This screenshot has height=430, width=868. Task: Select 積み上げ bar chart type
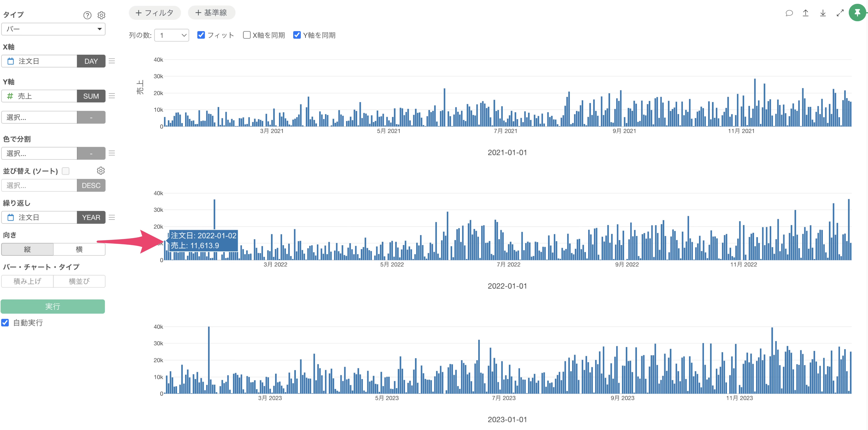(27, 281)
